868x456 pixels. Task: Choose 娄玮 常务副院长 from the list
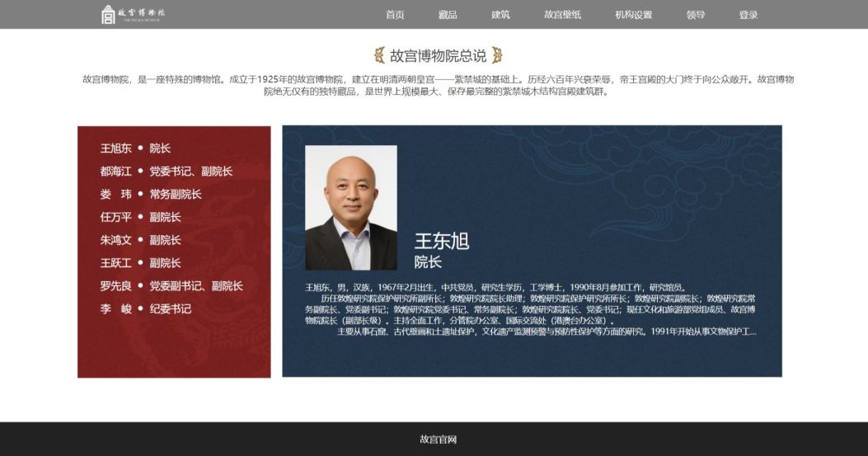pyautogui.click(x=151, y=194)
